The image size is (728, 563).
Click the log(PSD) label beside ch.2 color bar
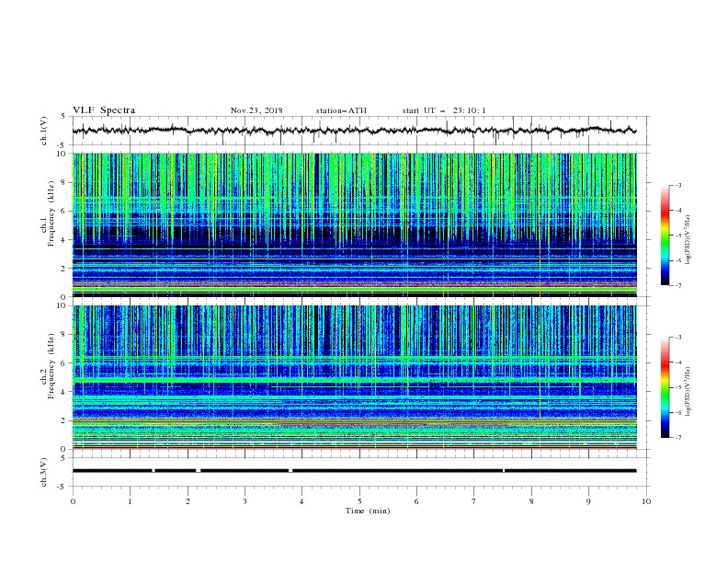pyautogui.click(x=688, y=392)
